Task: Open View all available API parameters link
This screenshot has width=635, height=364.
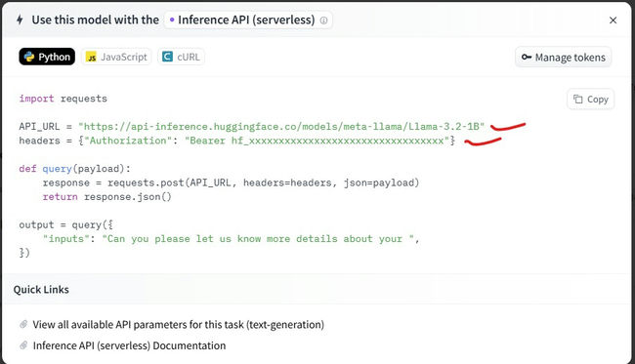Action: (x=178, y=324)
